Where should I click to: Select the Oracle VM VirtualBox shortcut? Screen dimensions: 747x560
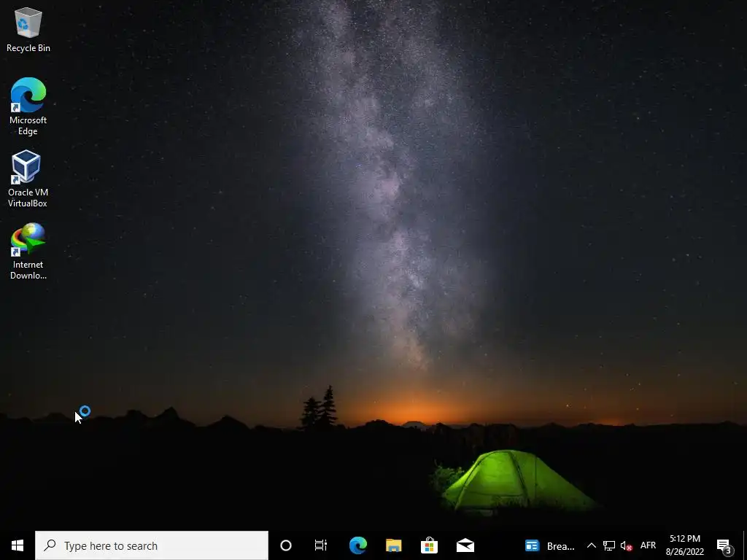point(28,179)
